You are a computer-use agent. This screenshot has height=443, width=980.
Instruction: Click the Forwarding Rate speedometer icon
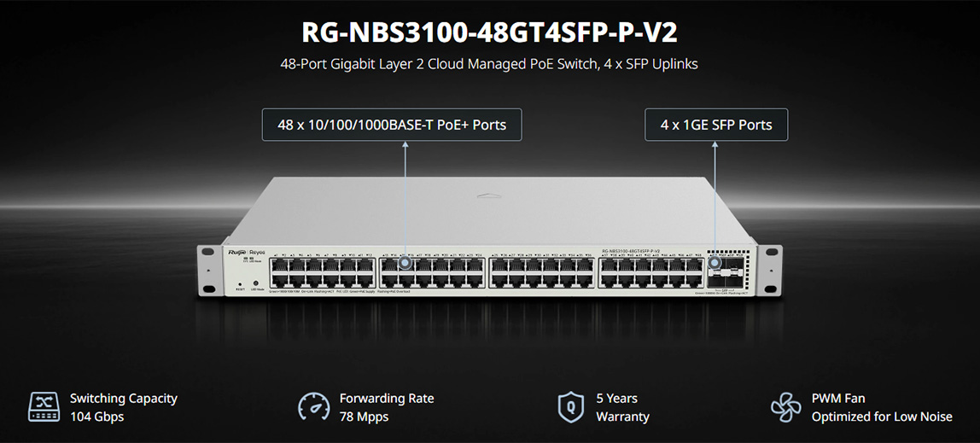coord(314,407)
